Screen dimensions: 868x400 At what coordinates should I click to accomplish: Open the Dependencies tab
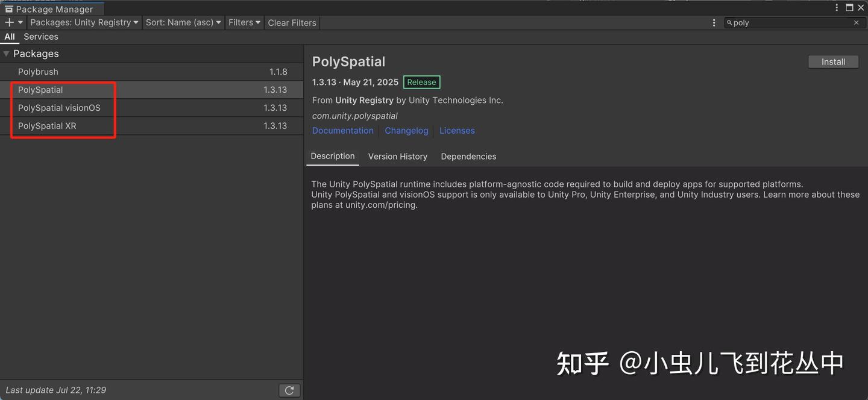(468, 157)
